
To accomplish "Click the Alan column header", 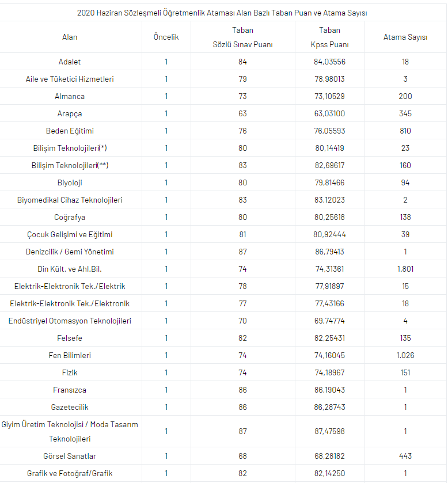I will (70, 37).
